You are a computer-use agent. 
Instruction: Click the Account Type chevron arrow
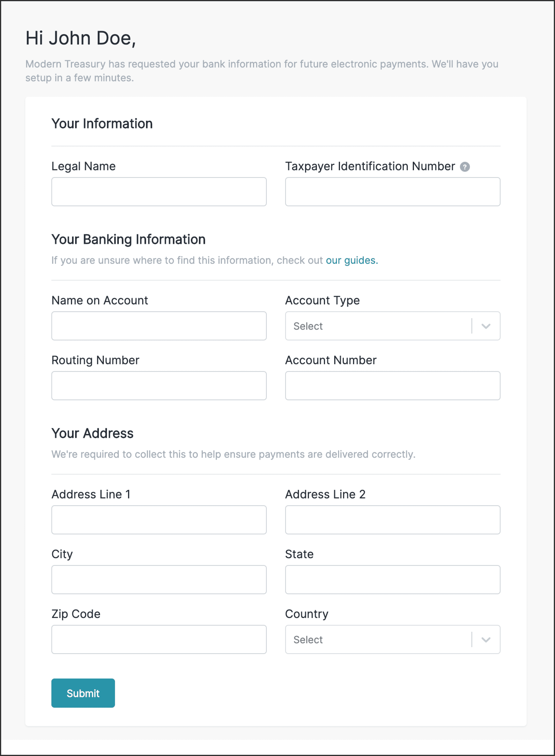click(x=486, y=326)
